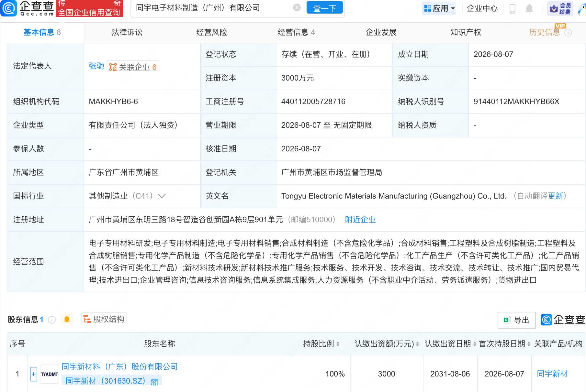586x392 pixels.
Task: Open the 应用 dropdown menu
Action: pos(439,8)
